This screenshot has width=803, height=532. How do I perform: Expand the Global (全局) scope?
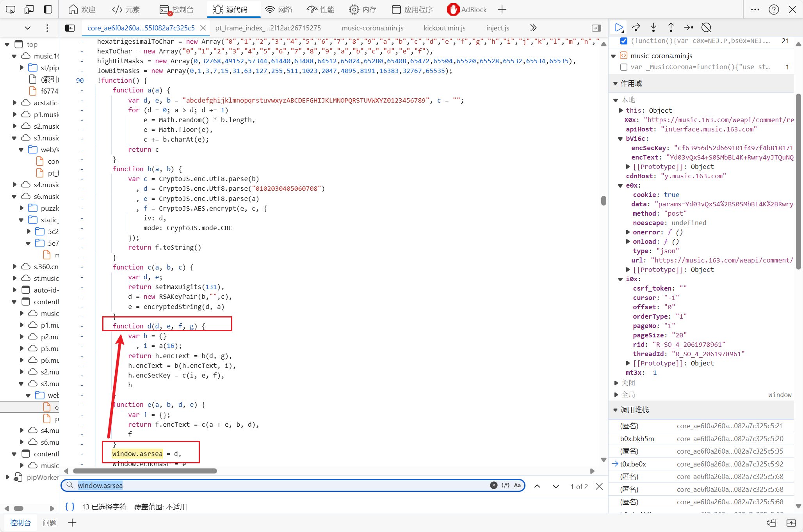pos(616,395)
